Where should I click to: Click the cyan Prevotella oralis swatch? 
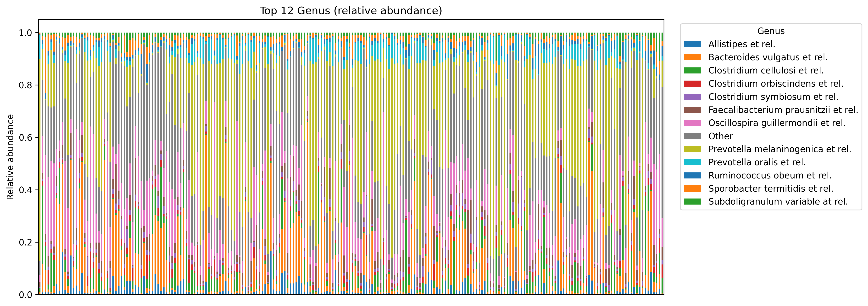coord(692,162)
